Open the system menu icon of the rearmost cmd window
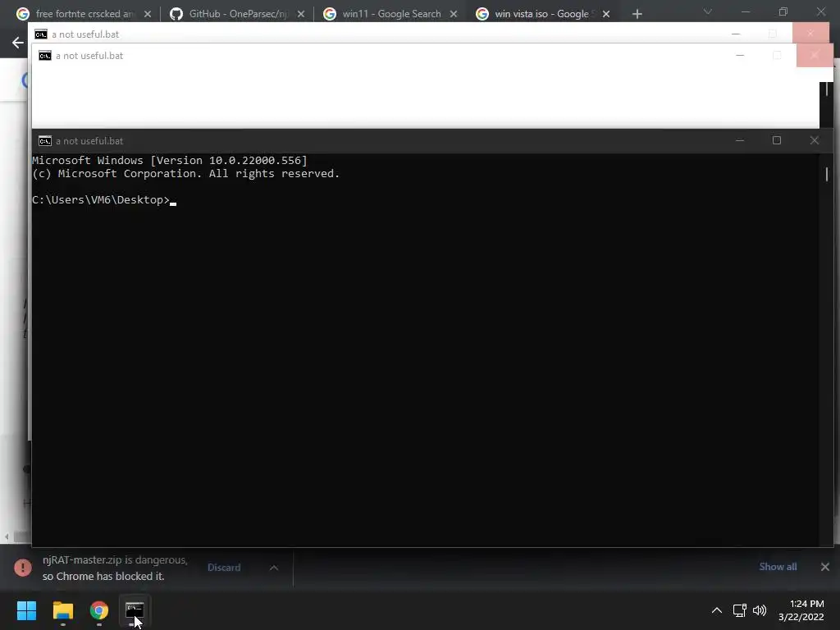 pyautogui.click(x=41, y=34)
